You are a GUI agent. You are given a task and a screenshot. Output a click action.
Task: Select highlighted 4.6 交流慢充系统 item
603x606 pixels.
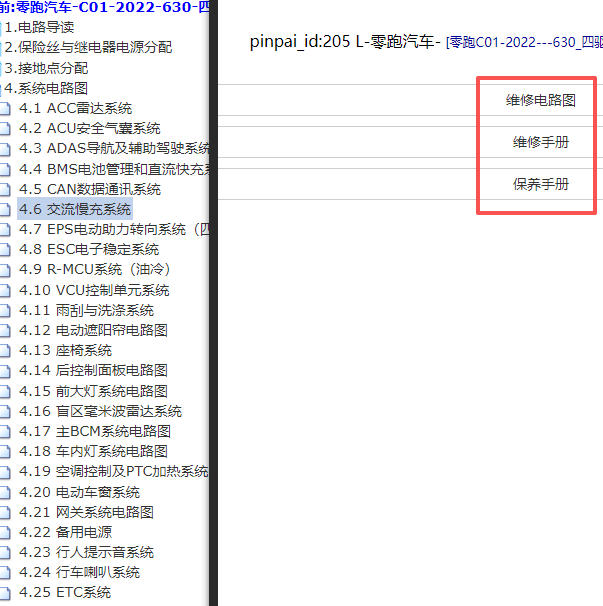coord(75,209)
